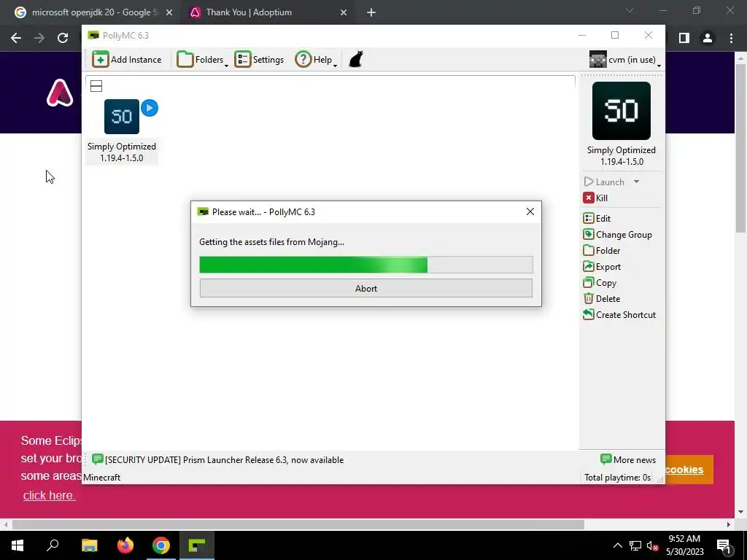The image size is (747, 560).
Task: Open PollyMC Settings from toolbar
Action: [259, 60]
